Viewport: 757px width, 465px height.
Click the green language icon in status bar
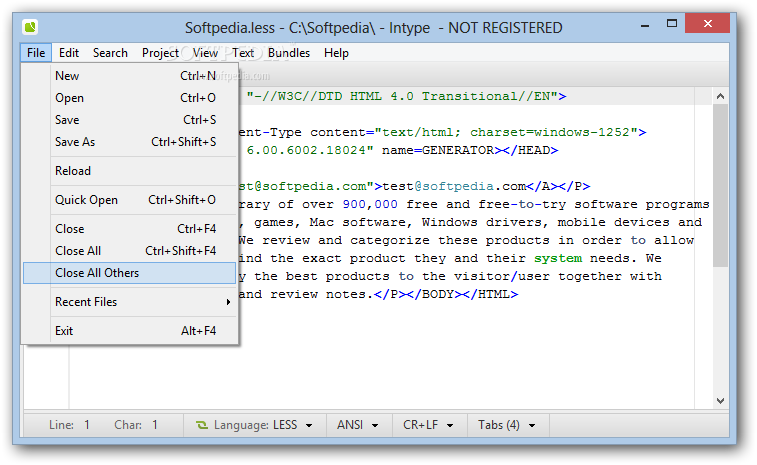coord(201,425)
